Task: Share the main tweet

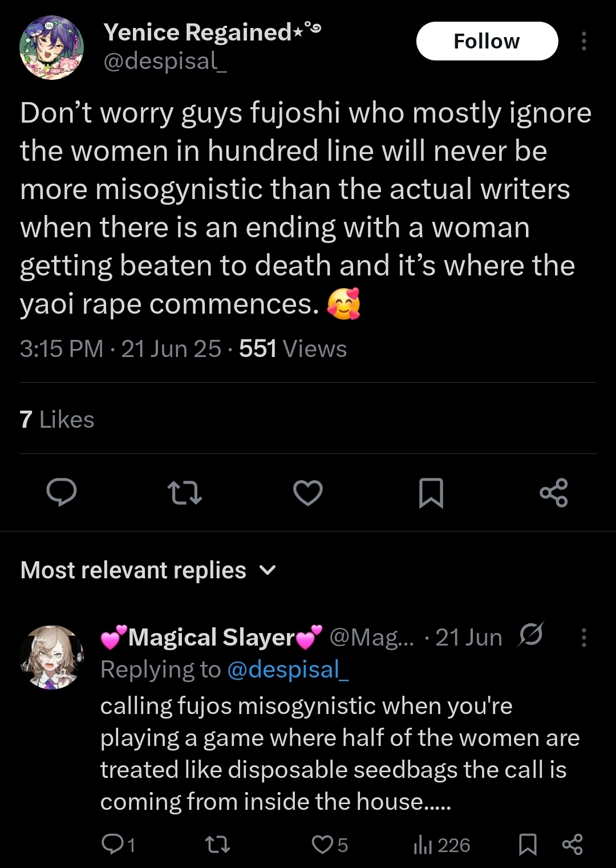Action: coord(554,493)
